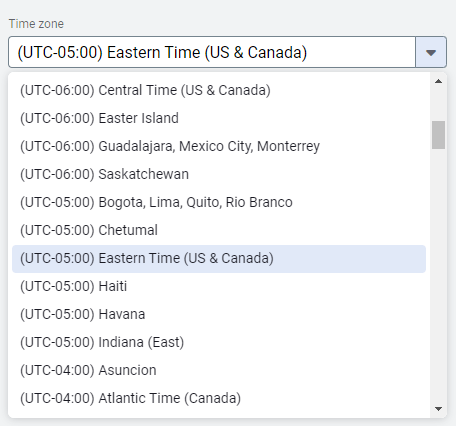The width and height of the screenshot is (456, 426).
Task: Click the Time zone field label
Action: click(x=36, y=24)
